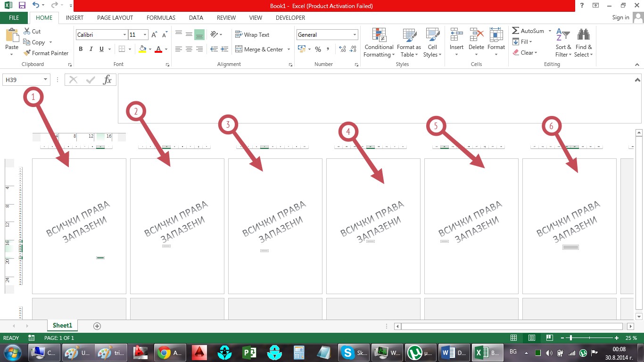Image resolution: width=644 pixels, height=362 pixels.
Task: Toggle Bold formatting
Action: coord(81,49)
